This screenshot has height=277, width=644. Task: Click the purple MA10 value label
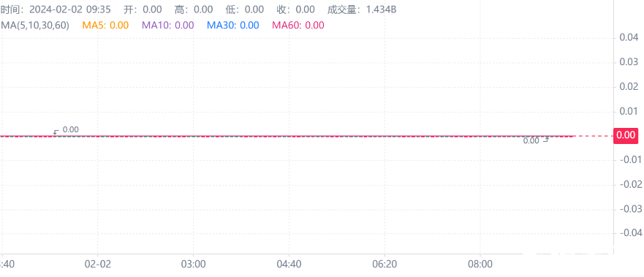(167, 26)
